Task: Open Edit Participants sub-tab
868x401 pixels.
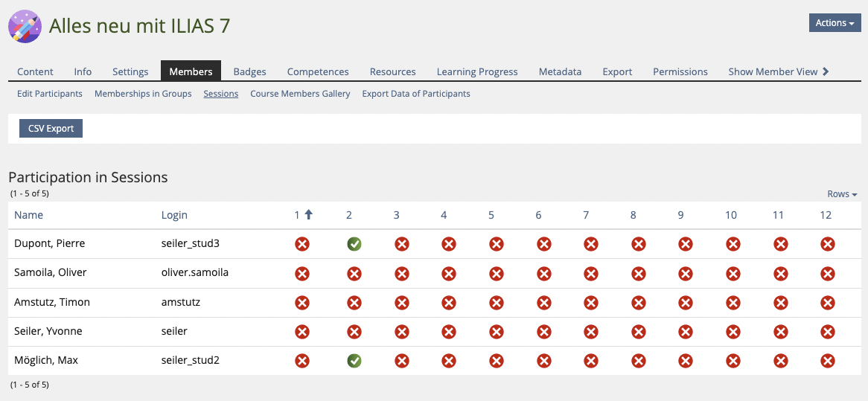Action: pos(50,94)
